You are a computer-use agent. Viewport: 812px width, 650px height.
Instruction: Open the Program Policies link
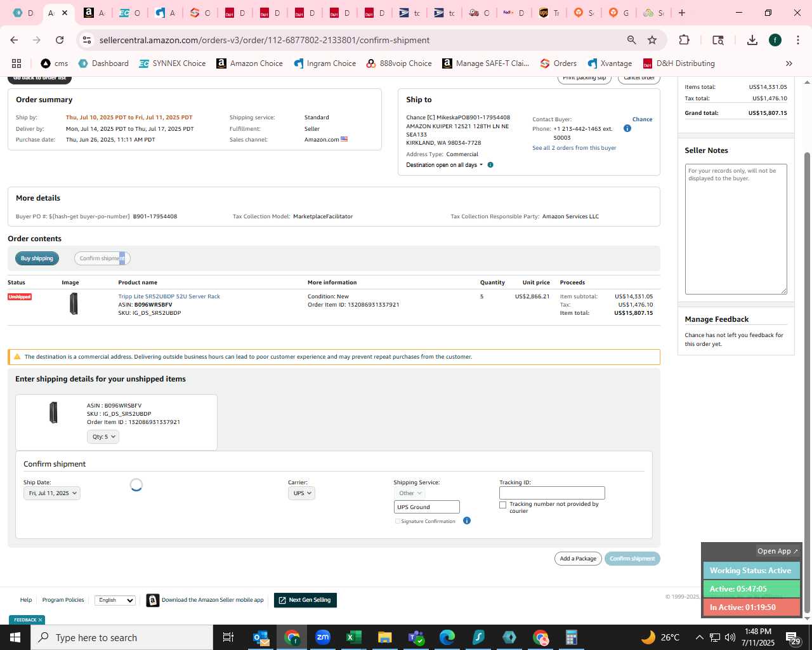click(x=63, y=600)
